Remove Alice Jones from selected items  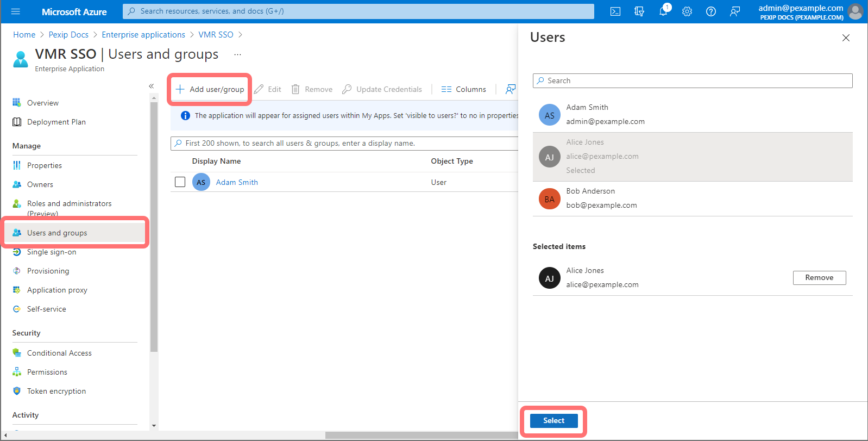point(819,278)
